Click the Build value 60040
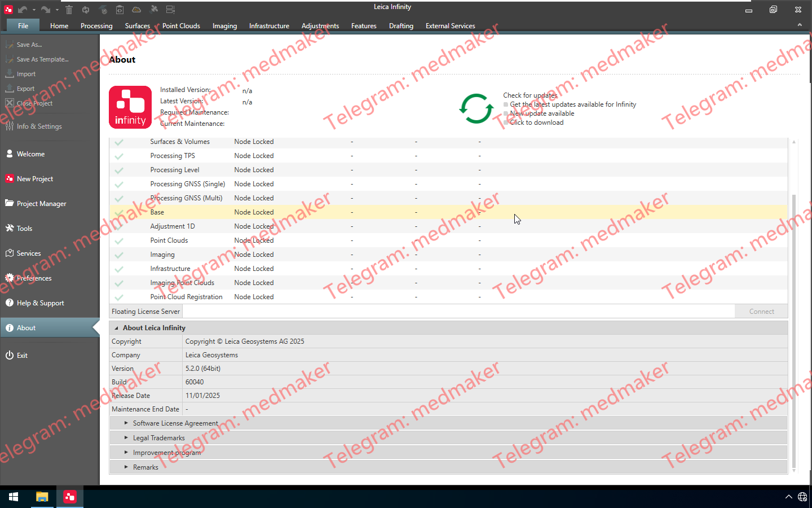 [195, 382]
